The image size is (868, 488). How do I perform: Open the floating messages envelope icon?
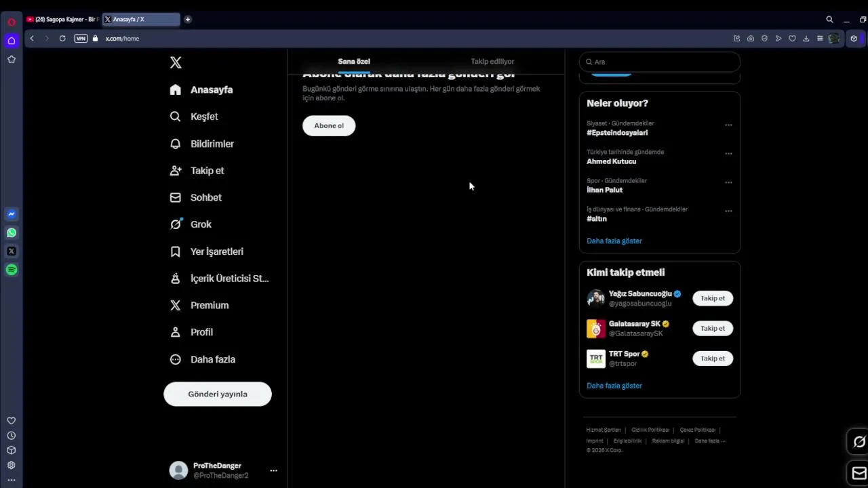[x=859, y=473]
